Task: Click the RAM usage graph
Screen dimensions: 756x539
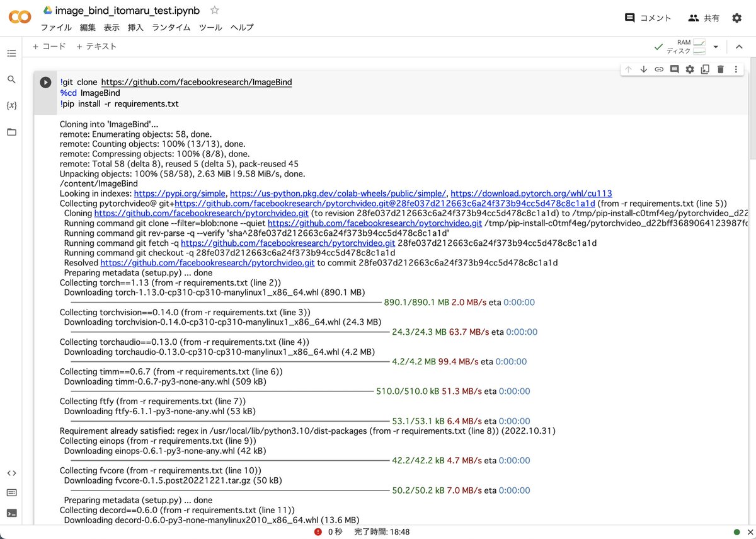Action: pyautogui.click(x=699, y=42)
